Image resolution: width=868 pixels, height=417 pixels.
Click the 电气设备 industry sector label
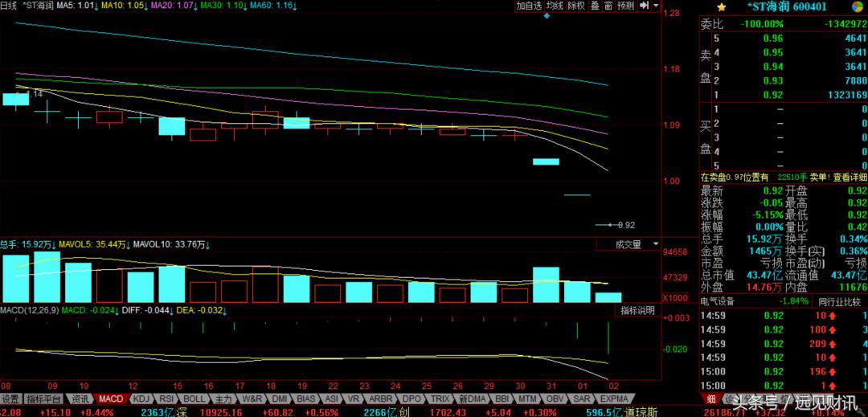point(718,301)
